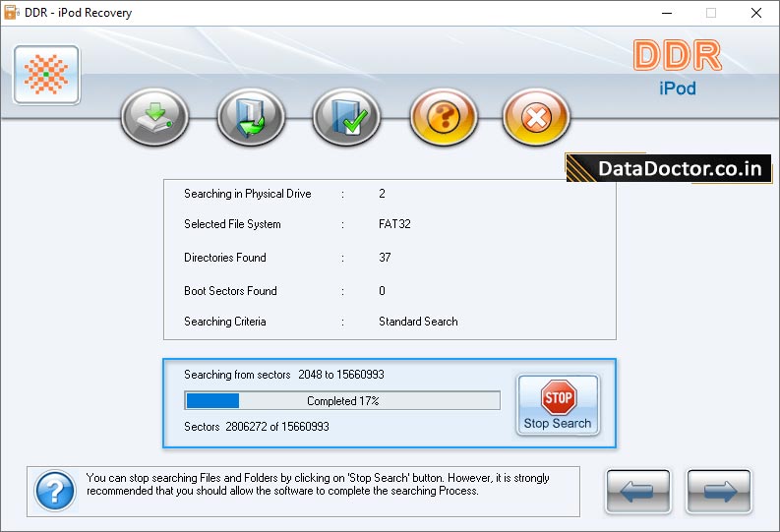Click the directories count 37
This screenshot has height=532, width=780.
[x=385, y=258]
